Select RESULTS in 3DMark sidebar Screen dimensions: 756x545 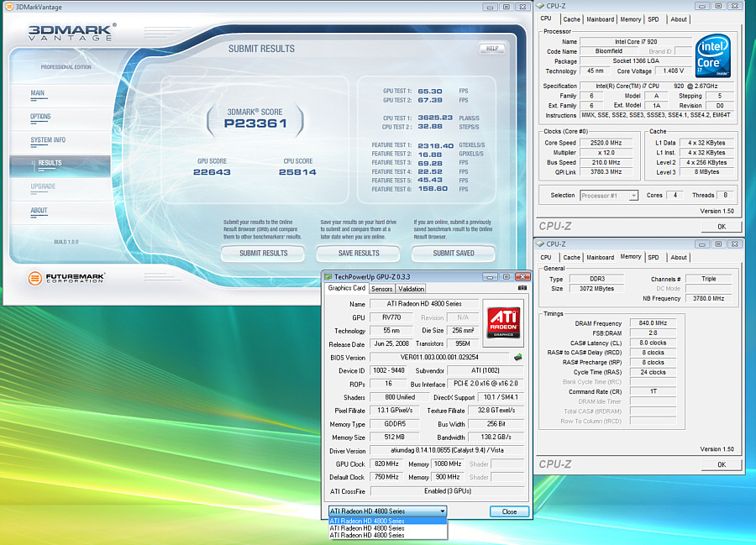tap(50, 164)
